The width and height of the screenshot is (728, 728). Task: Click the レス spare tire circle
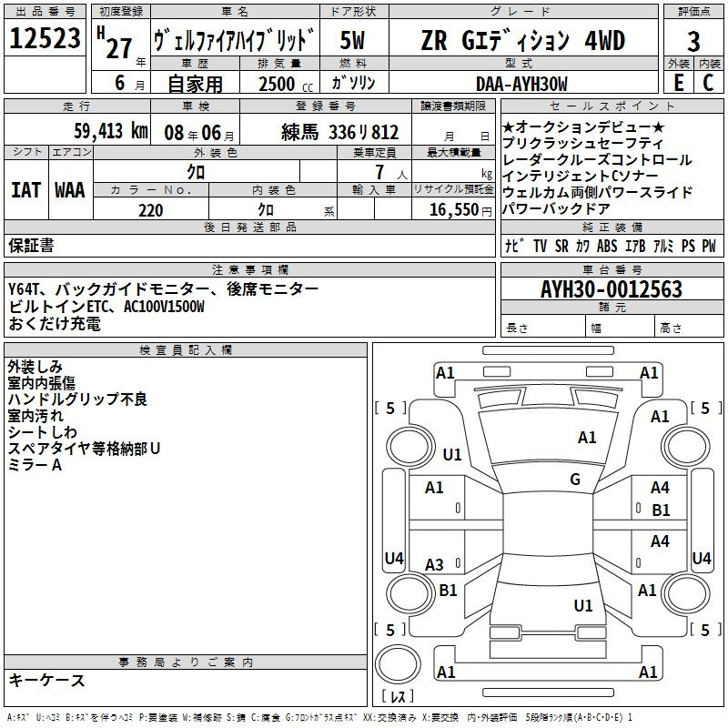click(x=398, y=663)
